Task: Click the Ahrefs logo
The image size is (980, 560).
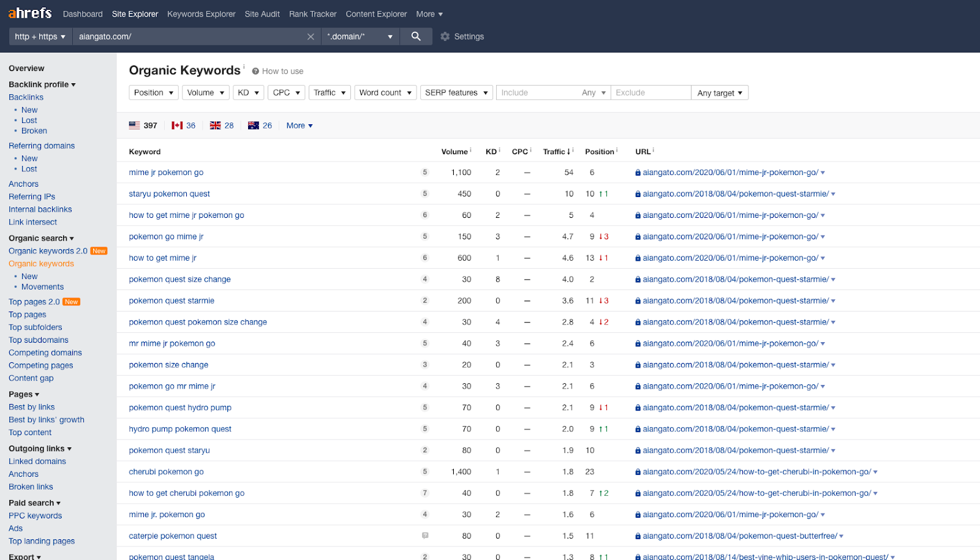Action: pyautogui.click(x=30, y=13)
